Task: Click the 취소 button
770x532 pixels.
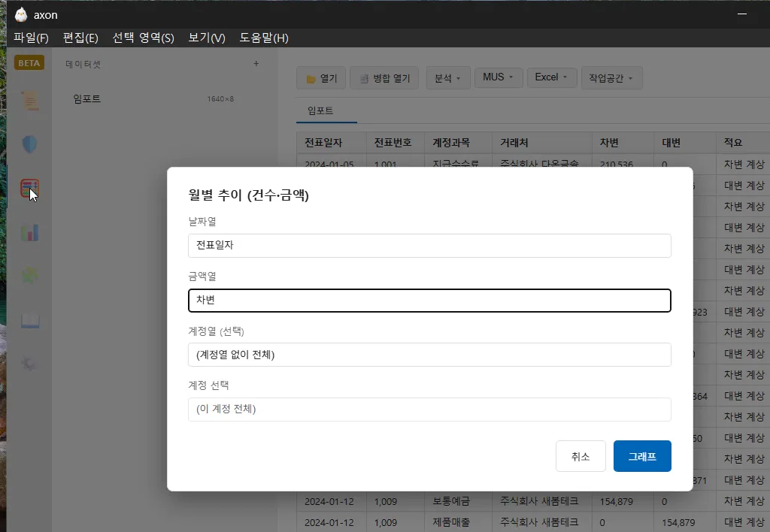Action: [581, 456]
